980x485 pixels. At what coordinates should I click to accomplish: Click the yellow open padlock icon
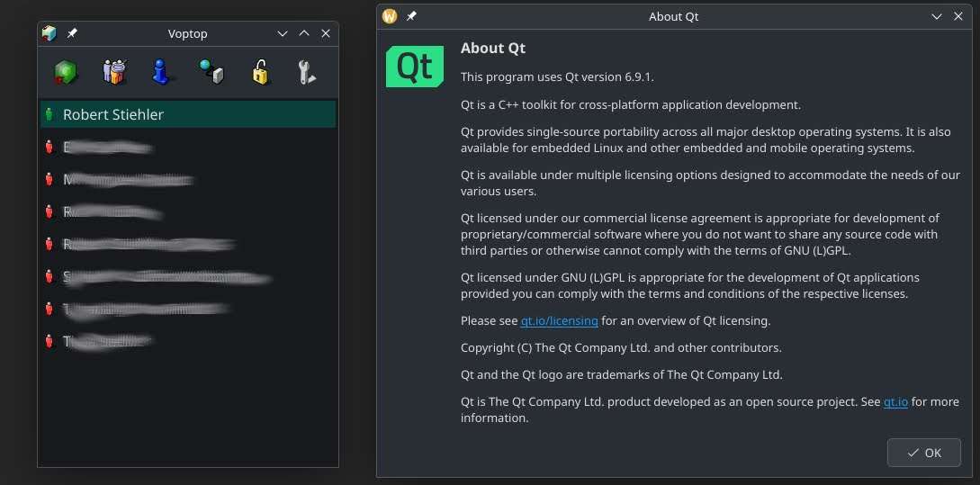260,72
